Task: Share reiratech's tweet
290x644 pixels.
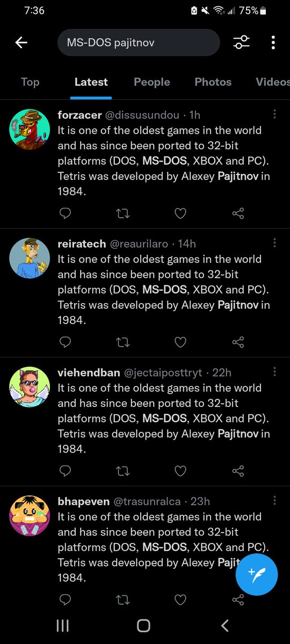Action: pyautogui.click(x=238, y=342)
